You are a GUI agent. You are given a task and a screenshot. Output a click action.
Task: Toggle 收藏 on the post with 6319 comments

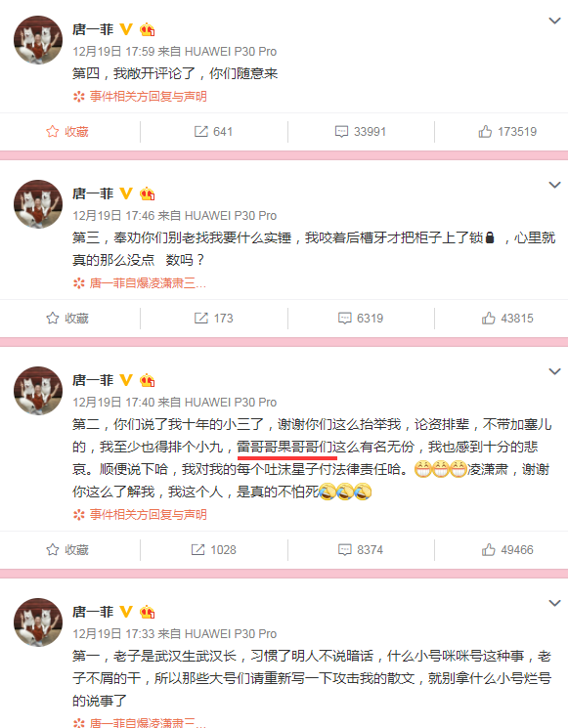(67, 319)
